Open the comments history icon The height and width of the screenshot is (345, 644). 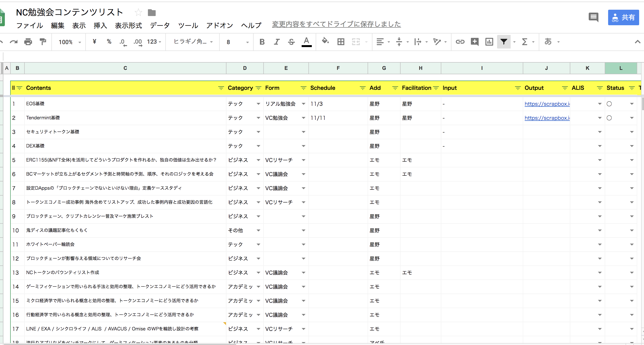[593, 17]
